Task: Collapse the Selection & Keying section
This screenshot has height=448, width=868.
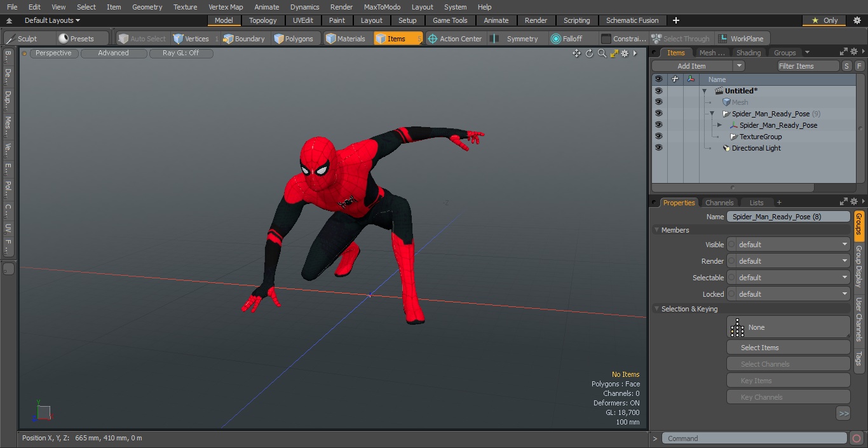Action: click(656, 309)
